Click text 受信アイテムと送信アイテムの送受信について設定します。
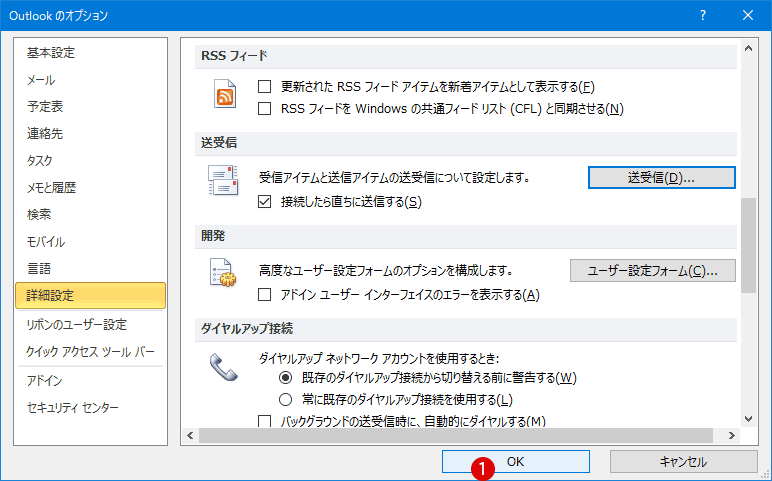 (x=394, y=177)
